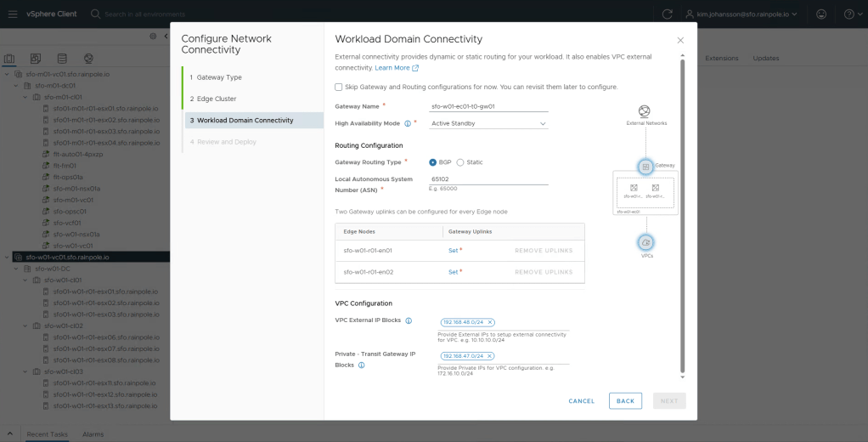The height and width of the screenshot is (442, 868).
Task: Select BGP gateway routing type
Action: 433,162
